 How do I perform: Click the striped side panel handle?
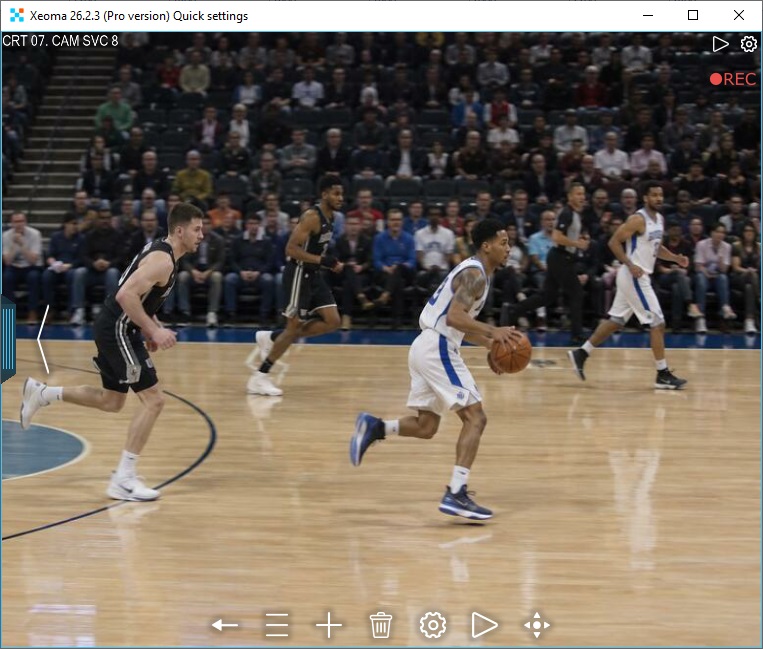pyautogui.click(x=8, y=339)
